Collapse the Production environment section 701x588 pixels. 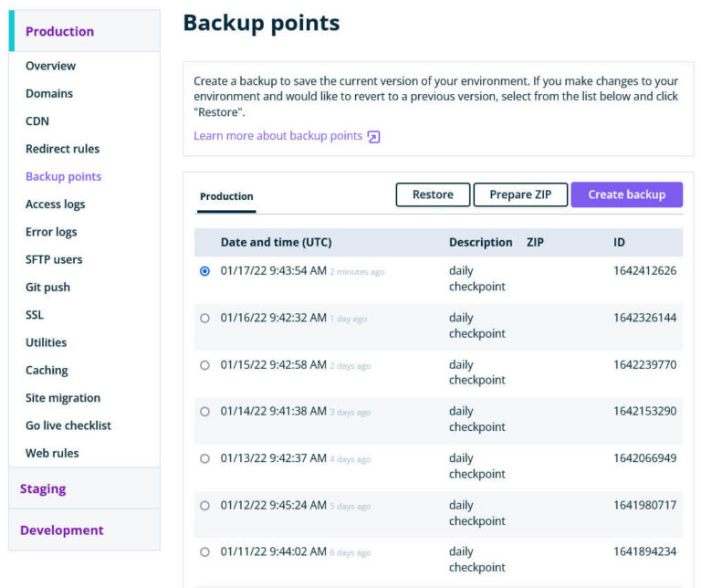(x=59, y=31)
